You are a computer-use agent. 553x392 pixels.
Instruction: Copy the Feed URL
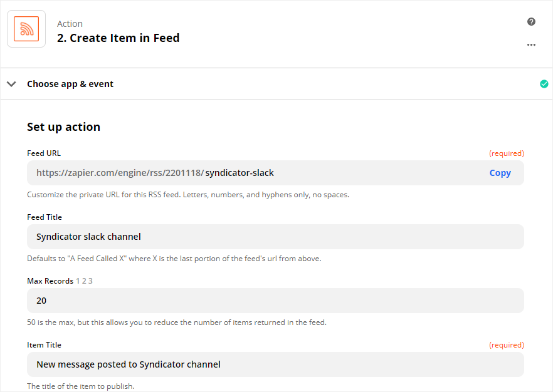click(x=500, y=173)
